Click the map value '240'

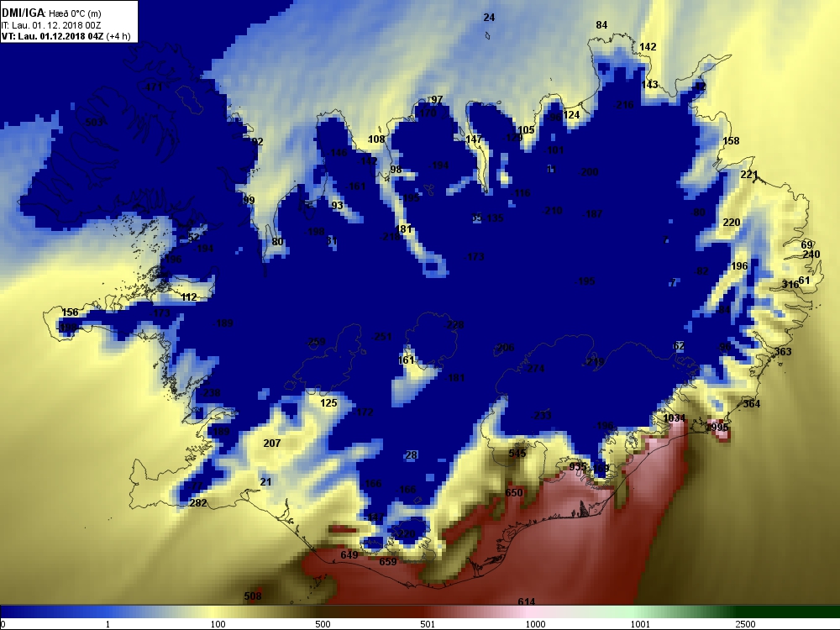click(811, 255)
